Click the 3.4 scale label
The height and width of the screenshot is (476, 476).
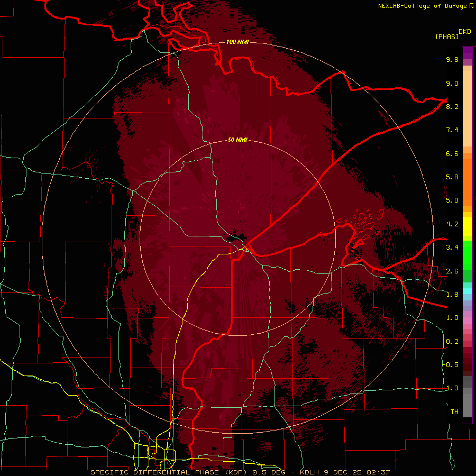pyautogui.click(x=452, y=248)
